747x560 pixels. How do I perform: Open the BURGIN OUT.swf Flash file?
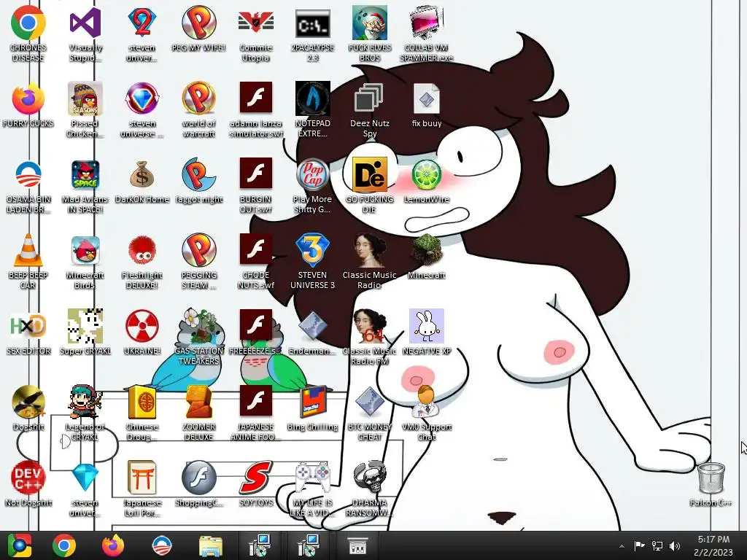click(x=256, y=174)
